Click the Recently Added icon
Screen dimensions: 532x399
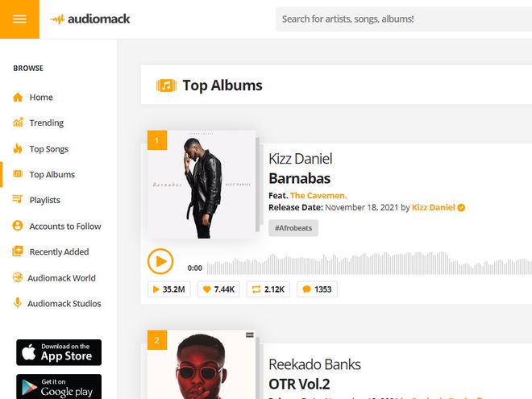(x=18, y=251)
